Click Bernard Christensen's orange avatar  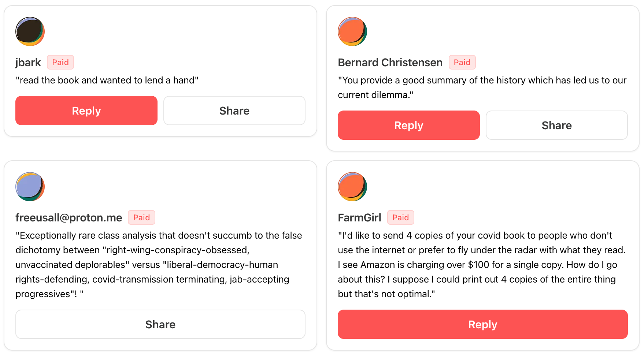[x=352, y=31]
